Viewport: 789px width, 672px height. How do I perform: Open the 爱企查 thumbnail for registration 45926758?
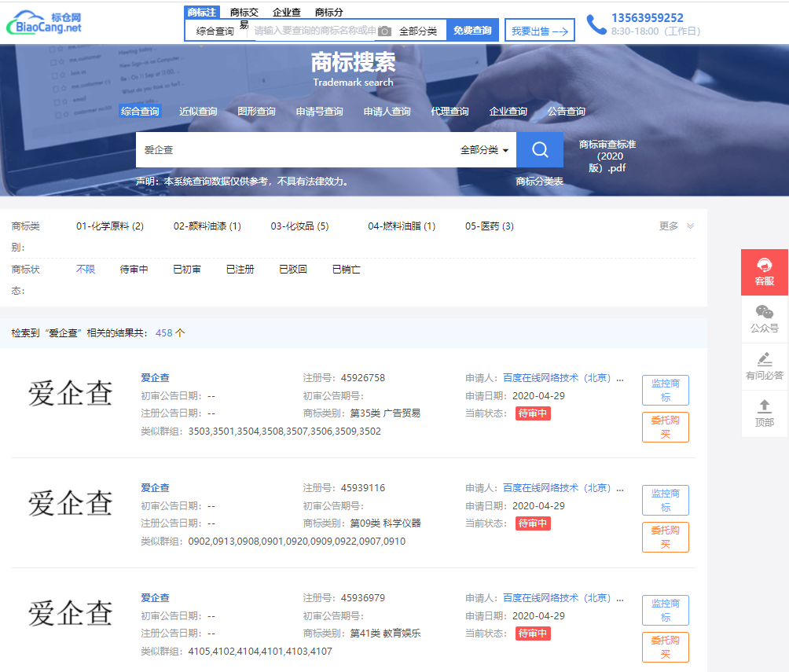tap(71, 393)
